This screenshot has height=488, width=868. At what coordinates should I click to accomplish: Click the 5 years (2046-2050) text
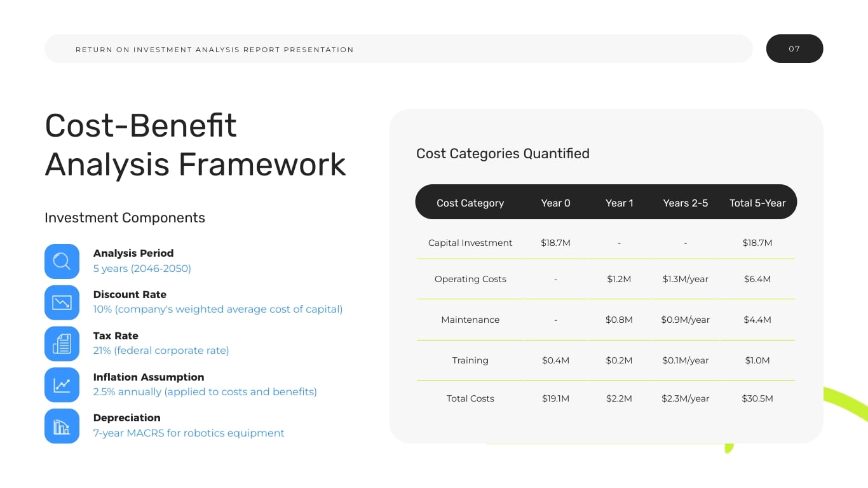pos(142,268)
